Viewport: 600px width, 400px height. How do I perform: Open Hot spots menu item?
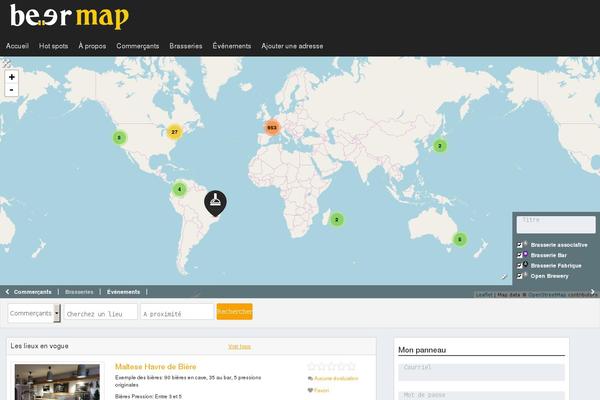coord(54,46)
